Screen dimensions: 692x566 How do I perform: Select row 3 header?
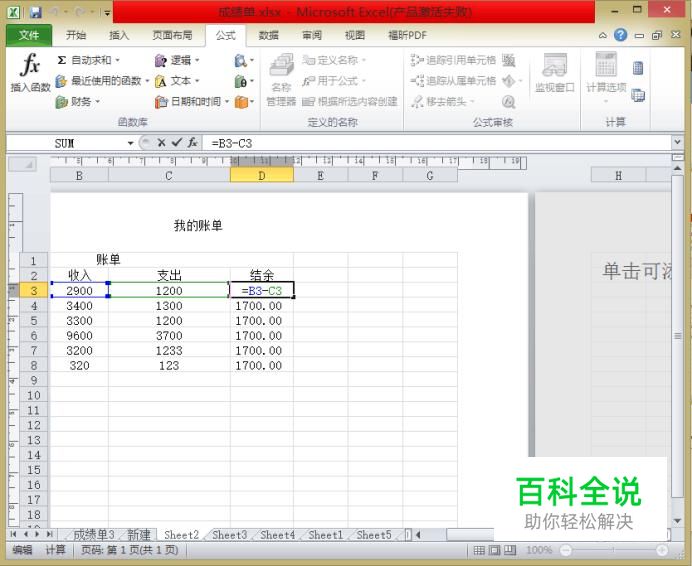[x=34, y=291]
